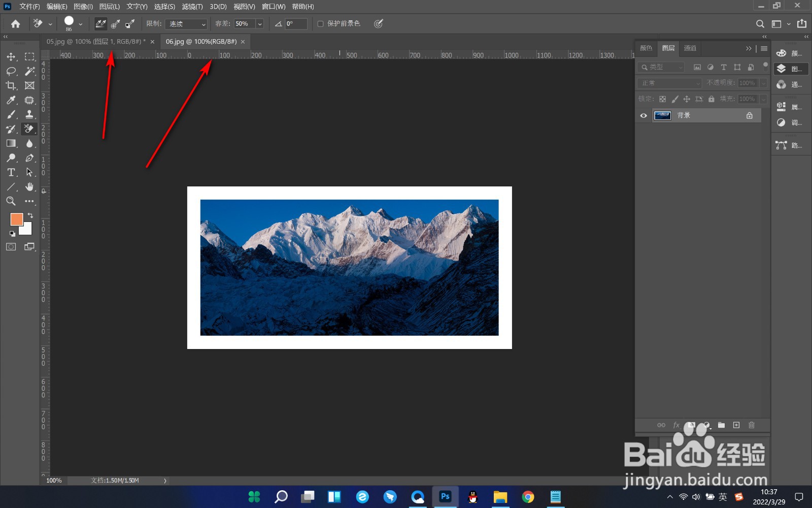Open the eraser tool preset picker
This screenshot has height=508, width=812.
pos(42,24)
